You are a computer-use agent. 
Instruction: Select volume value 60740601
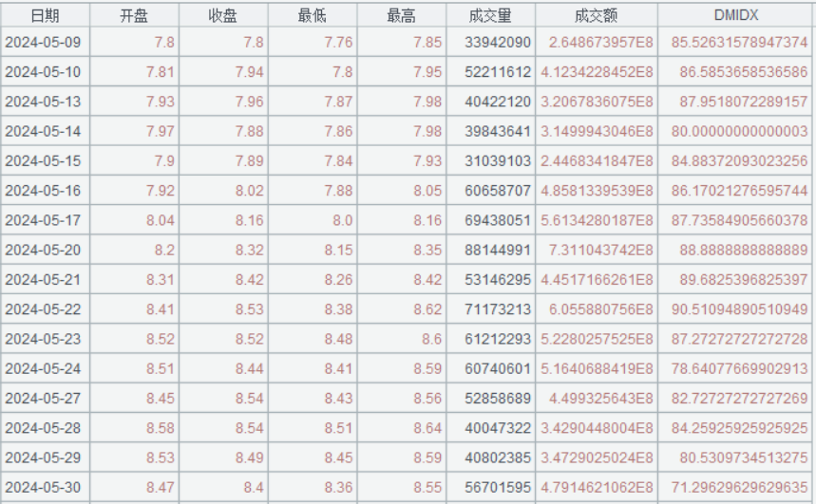point(498,368)
